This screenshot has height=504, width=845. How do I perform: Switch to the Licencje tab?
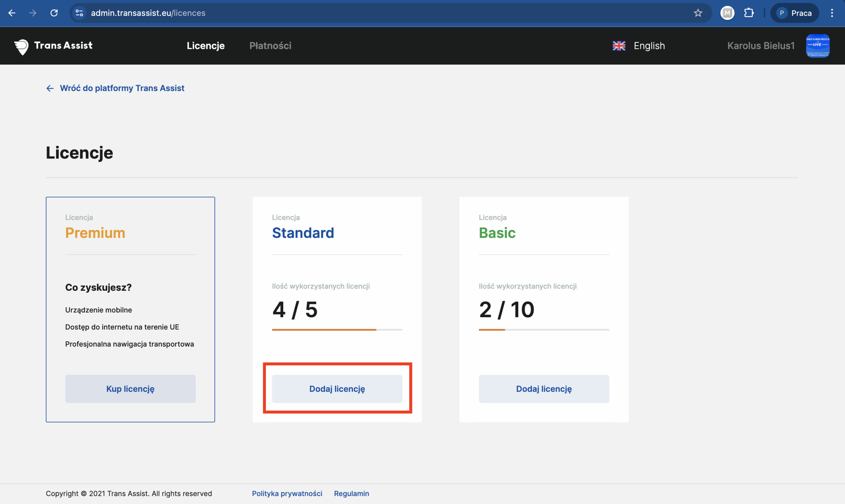(206, 46)
